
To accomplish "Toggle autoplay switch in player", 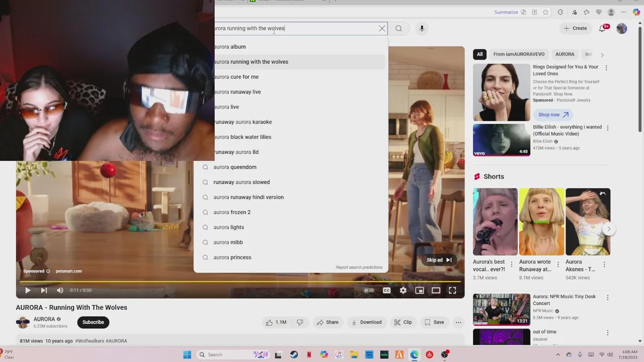I will click(369, 290).
